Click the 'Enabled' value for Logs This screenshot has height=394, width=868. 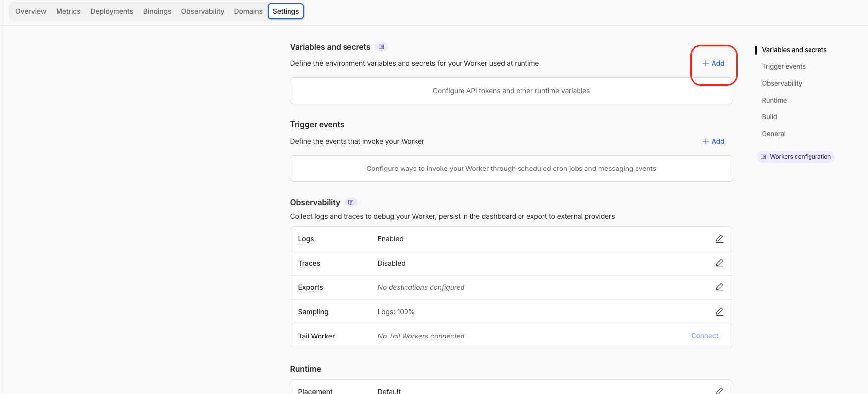(390, 239)
